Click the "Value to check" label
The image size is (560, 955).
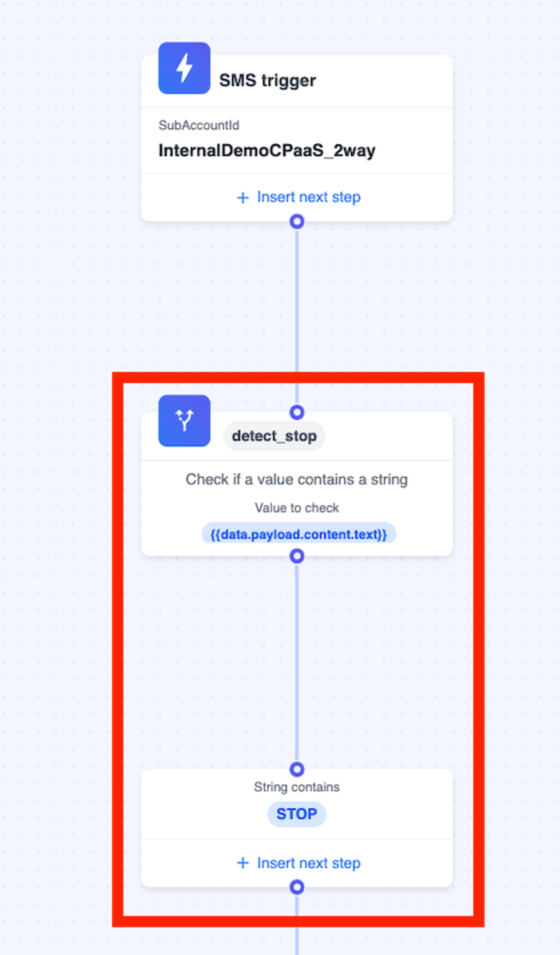[297, 508]
